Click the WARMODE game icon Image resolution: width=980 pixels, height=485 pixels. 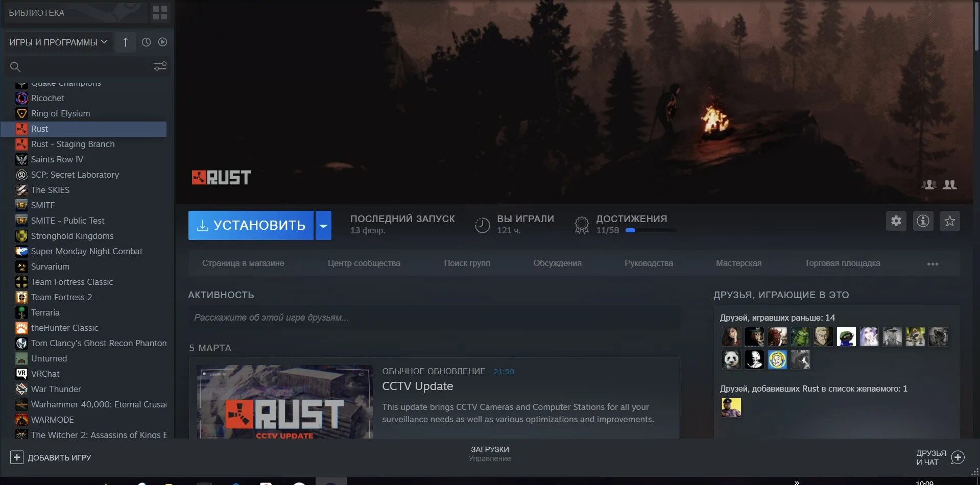(x=21, y=420)
